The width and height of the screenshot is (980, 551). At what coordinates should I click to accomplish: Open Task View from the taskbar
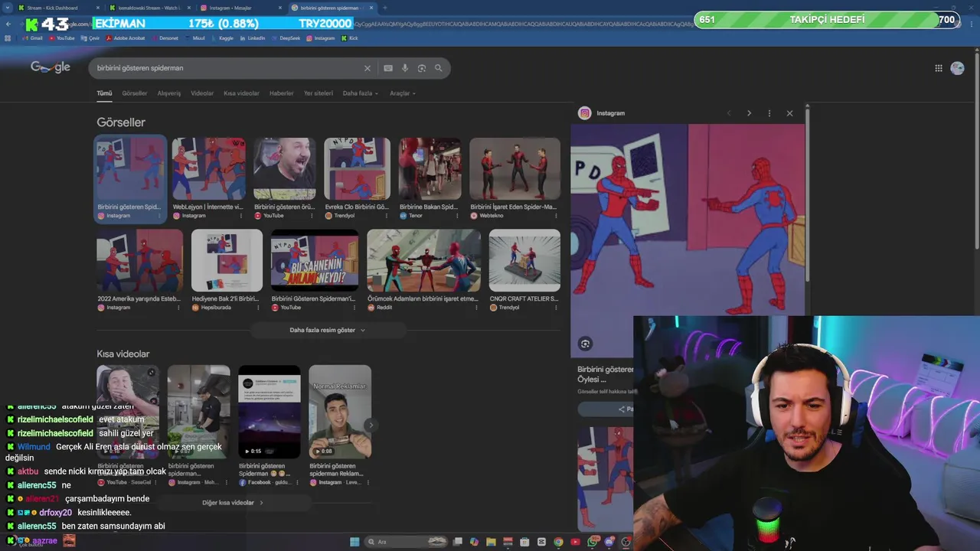coord(458,542)
